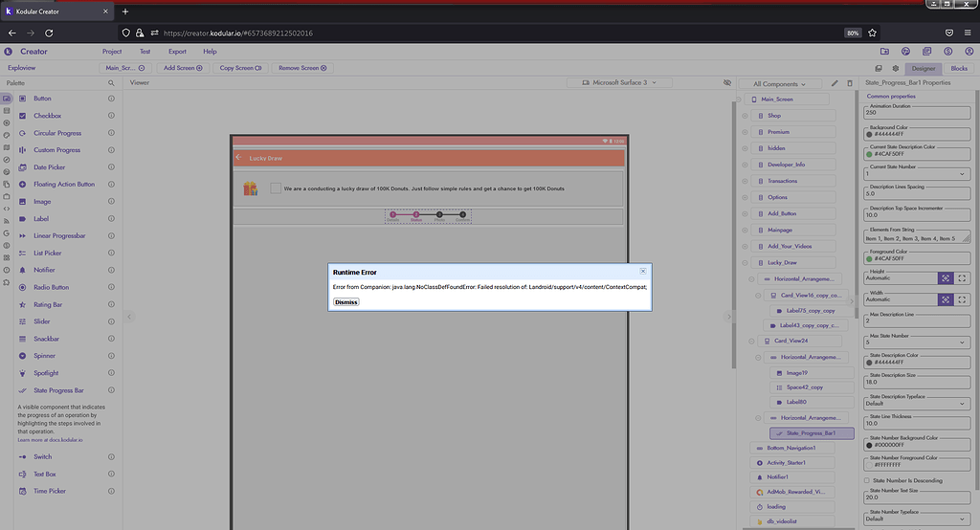
Task: Set Height to wrap content icon
Action: 946,278
